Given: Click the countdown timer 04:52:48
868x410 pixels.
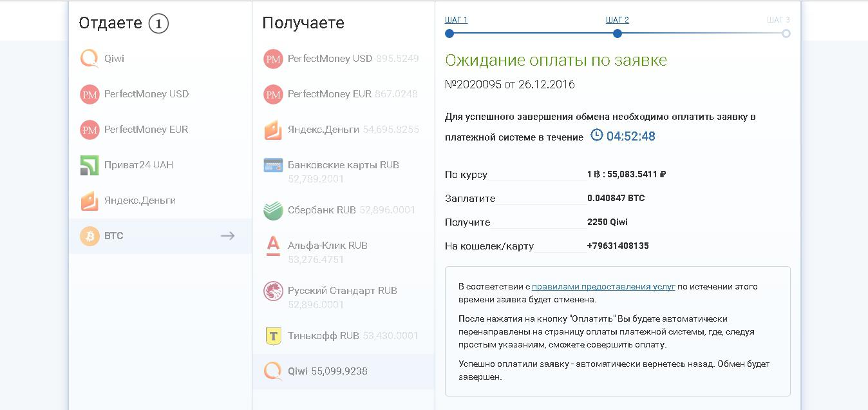Looking at the screenshot, I should [631, 136].
